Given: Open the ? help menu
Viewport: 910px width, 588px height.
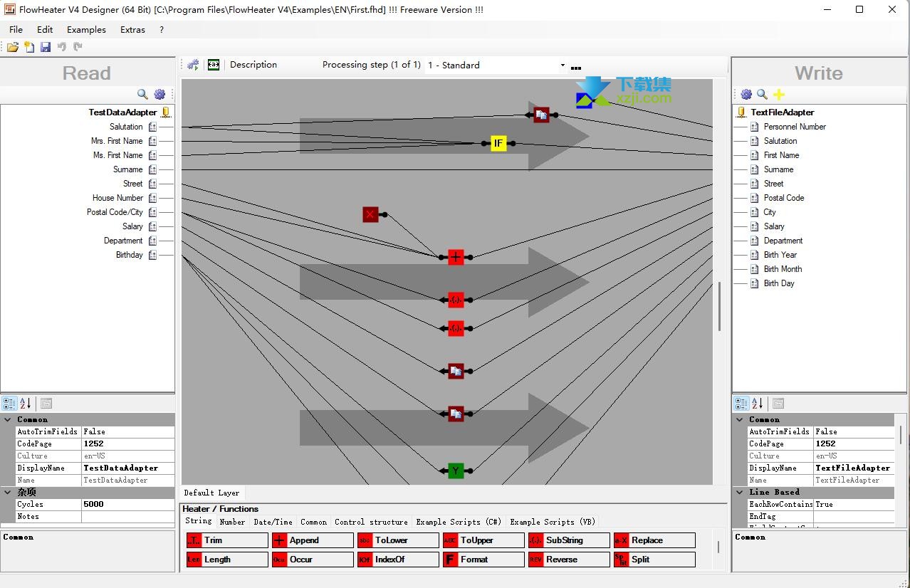Looking at the screenshot, I should click(162, 29).
